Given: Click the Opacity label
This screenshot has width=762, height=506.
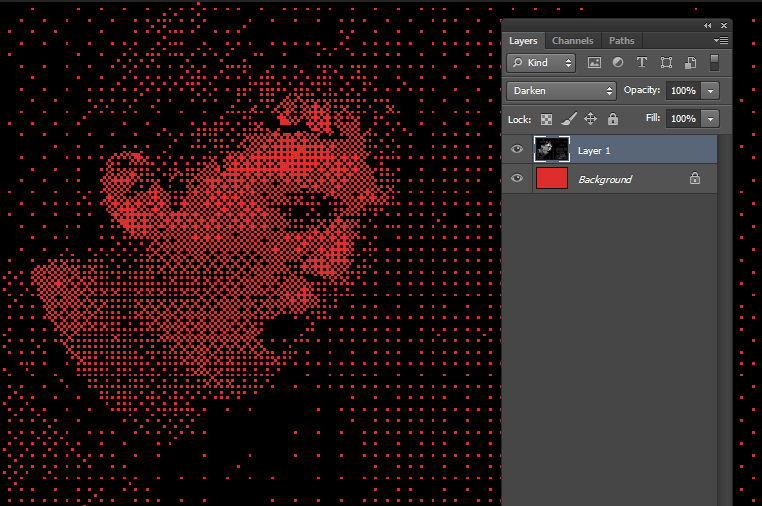Looking at the screenshot, I should pyautogui.click(x=641, y=90).
